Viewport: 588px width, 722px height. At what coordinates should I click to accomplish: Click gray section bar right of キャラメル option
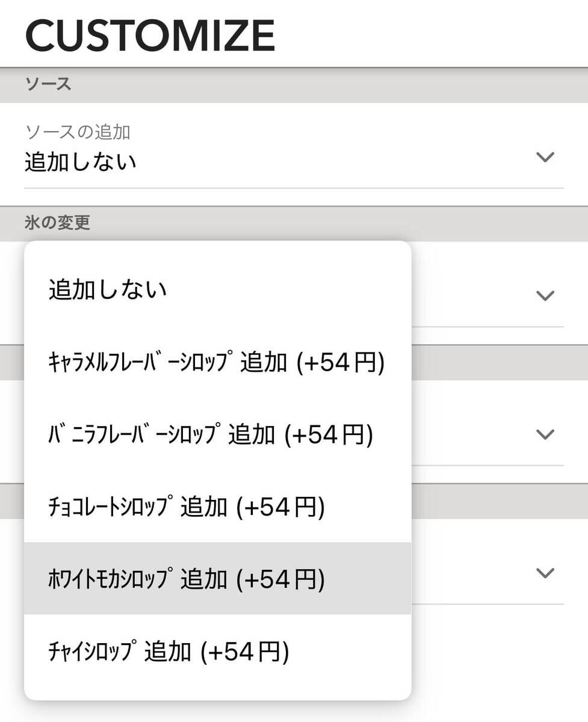click(500, 362)
